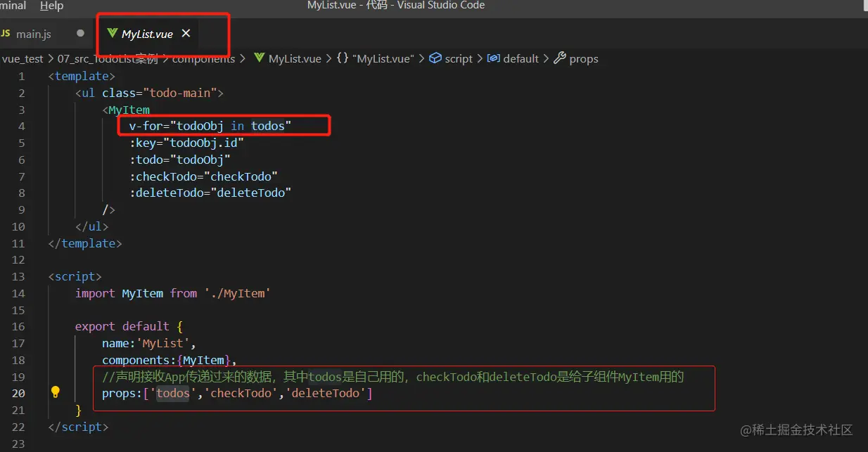Click the unsaved dot on main.js tab

(80, 33)
